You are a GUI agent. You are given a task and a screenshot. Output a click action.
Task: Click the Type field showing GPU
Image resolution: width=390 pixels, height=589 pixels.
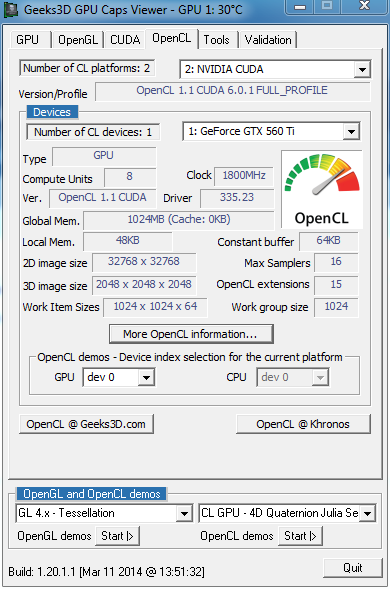[x=104, y=156]
